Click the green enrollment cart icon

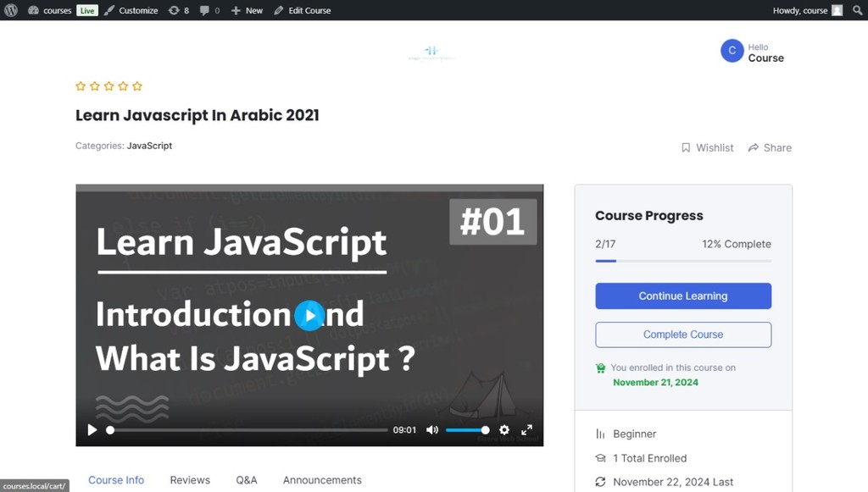coord(601,368)
